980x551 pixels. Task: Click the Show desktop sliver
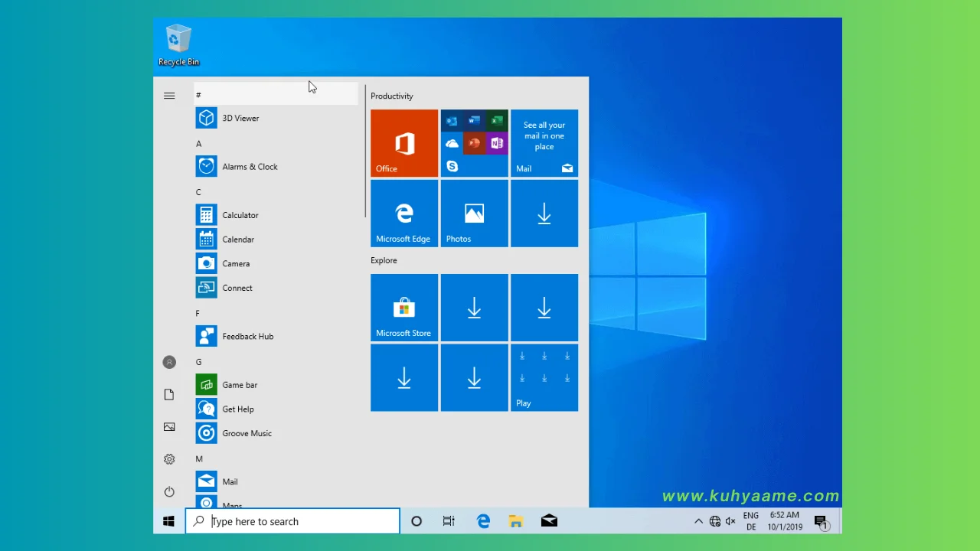(x=840, y=521)
